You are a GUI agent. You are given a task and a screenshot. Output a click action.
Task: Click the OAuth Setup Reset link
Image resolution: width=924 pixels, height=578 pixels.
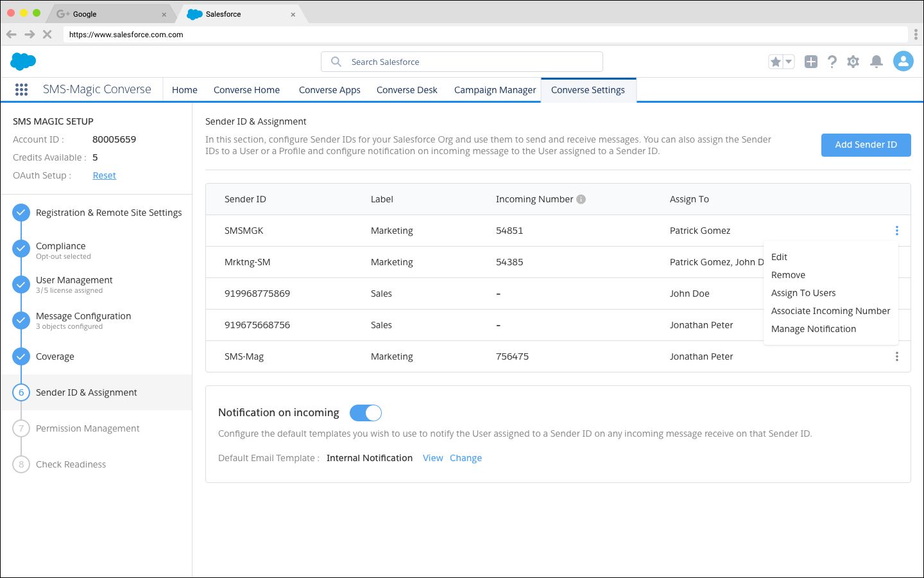(104, 175)
